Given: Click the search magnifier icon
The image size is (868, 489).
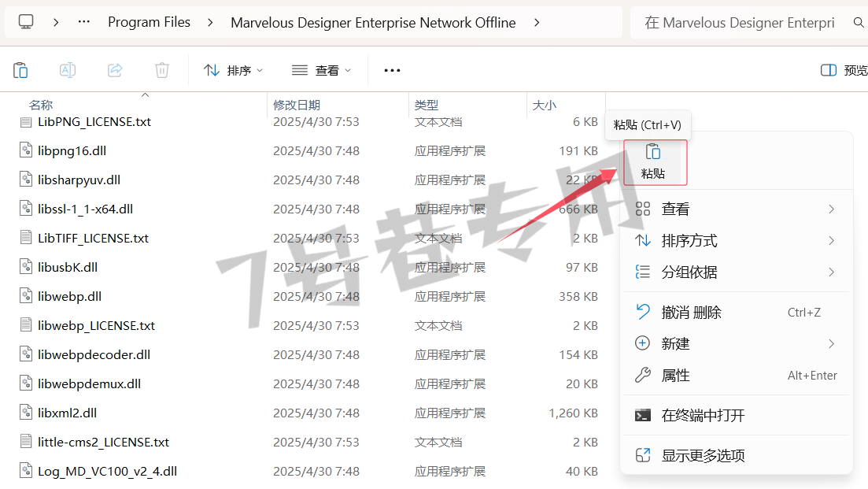Looking at the screenshot, I should point(859,23).
